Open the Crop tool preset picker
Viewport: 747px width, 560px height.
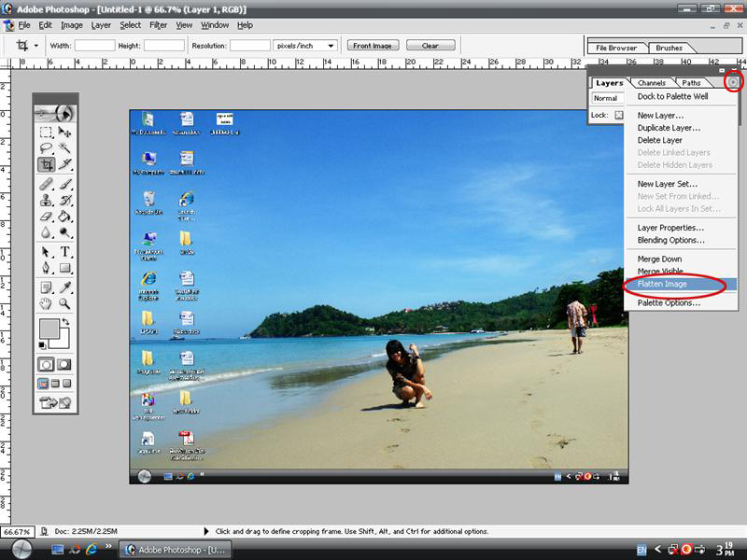pos(28,45)
